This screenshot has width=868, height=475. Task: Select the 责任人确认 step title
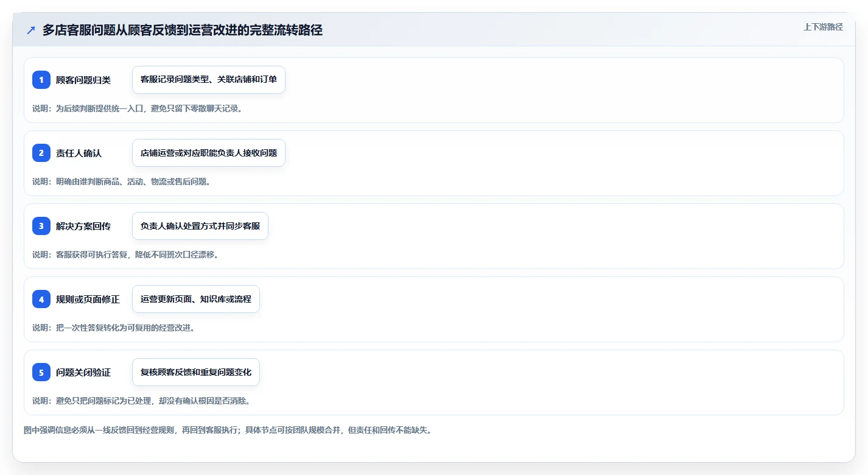pyautogui.click(x=79, y=153)
